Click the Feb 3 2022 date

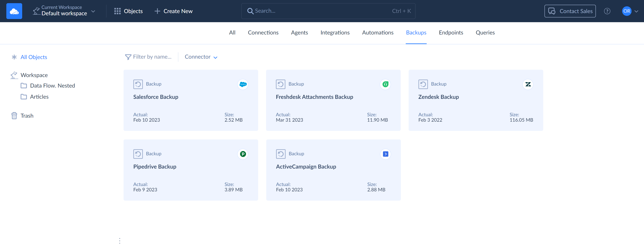click(430, 120)
